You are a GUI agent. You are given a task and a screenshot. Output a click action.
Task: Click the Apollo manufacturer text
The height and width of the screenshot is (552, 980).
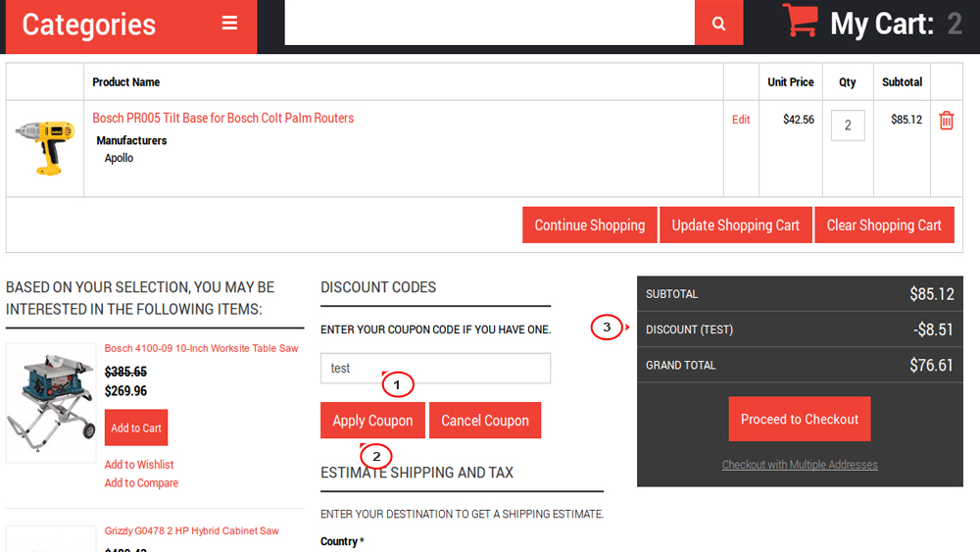pos(119,158)
